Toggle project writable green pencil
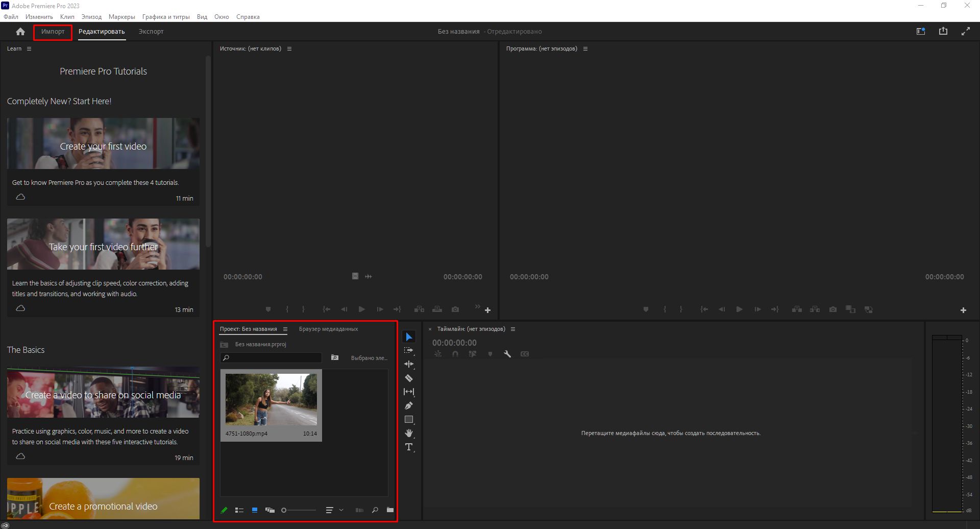Image resolution: width=980 pixels, height=529 pixels. [224, 510]
